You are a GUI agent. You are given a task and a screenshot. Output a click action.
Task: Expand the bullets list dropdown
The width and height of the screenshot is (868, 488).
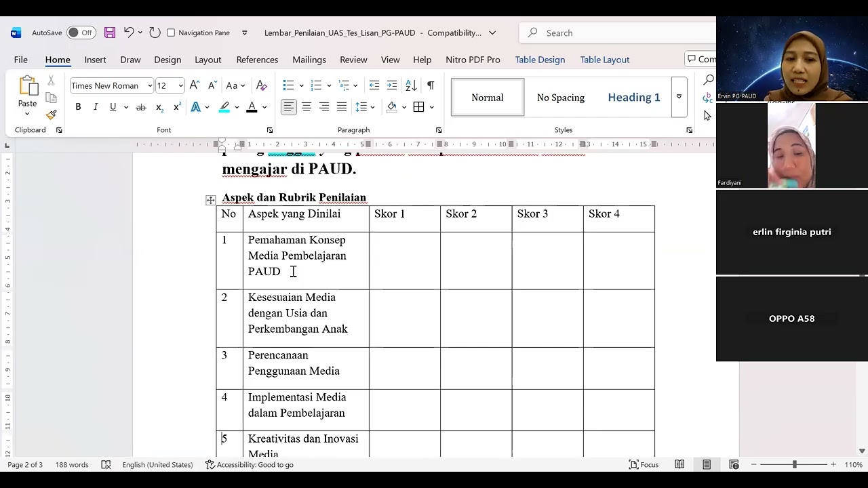302,85
